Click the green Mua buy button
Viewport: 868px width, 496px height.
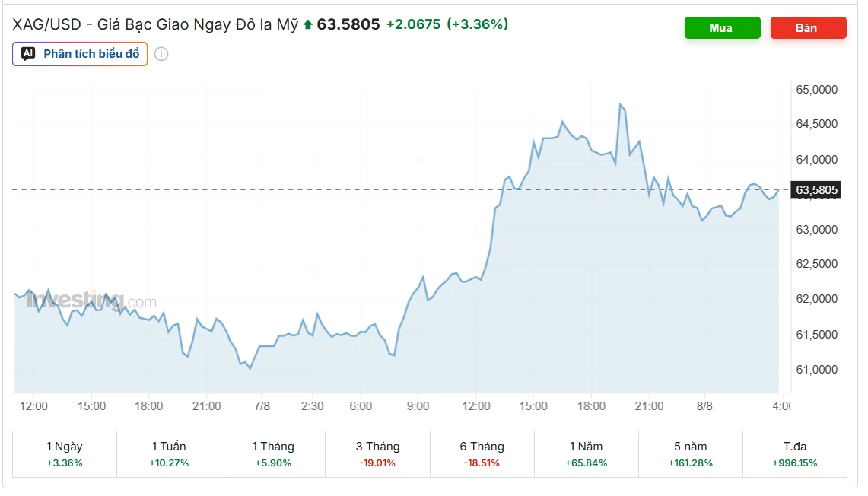click(x=722, y=27)
